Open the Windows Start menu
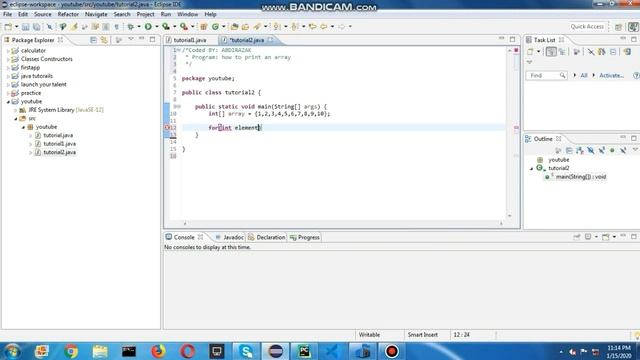This screenshot has height=360, width=640. point(13,351)
